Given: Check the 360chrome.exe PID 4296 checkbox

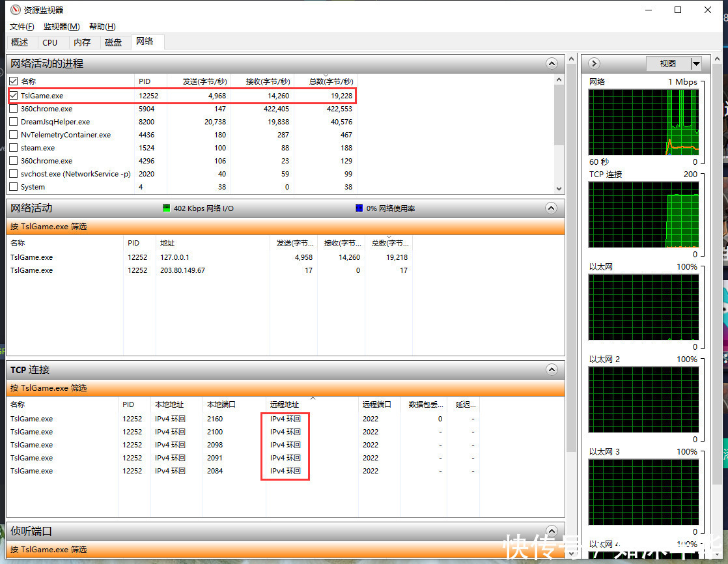Looking at the screenshot, I should tap(14, 161).
